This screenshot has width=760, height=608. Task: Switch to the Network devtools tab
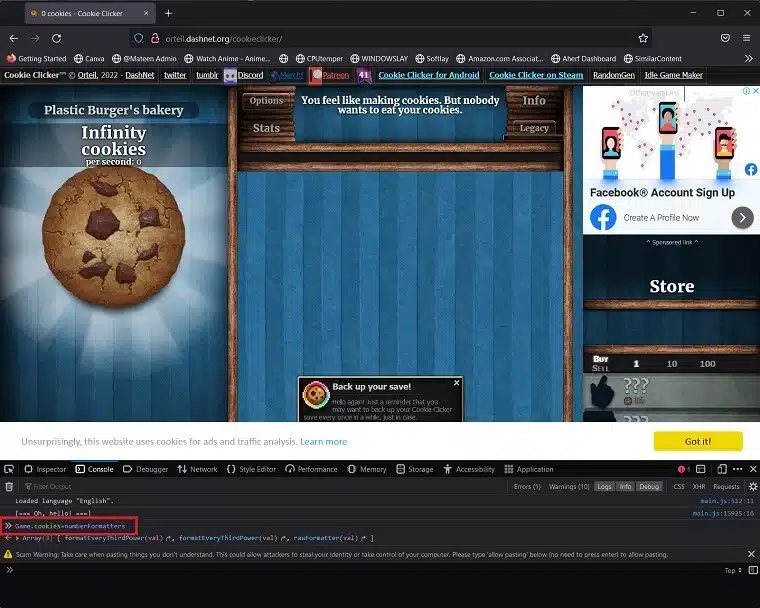click(x=197, y=469)
